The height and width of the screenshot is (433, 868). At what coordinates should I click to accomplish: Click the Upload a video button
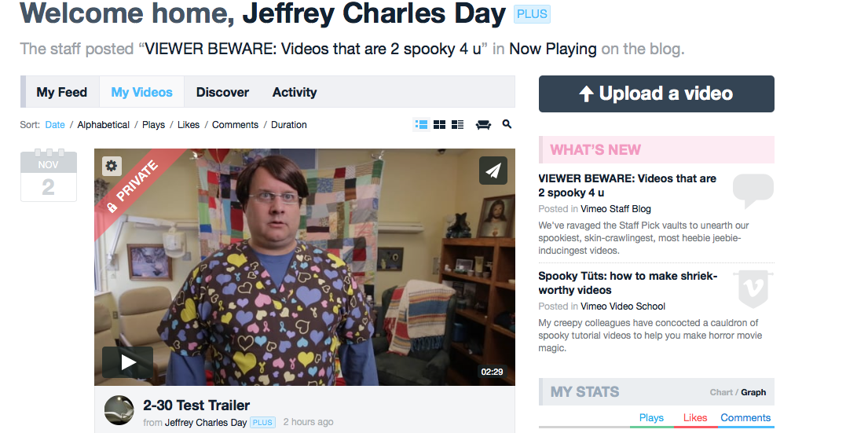coord(657,94)
